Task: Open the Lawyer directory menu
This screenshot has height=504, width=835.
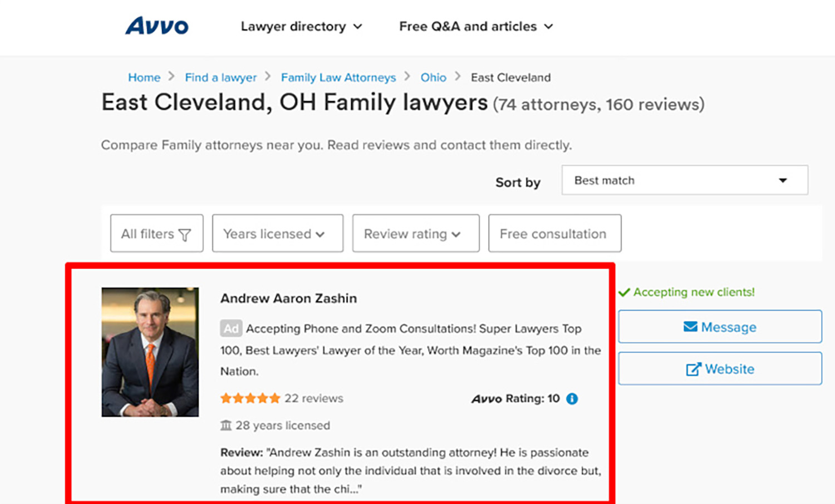Action: point(301,26)
